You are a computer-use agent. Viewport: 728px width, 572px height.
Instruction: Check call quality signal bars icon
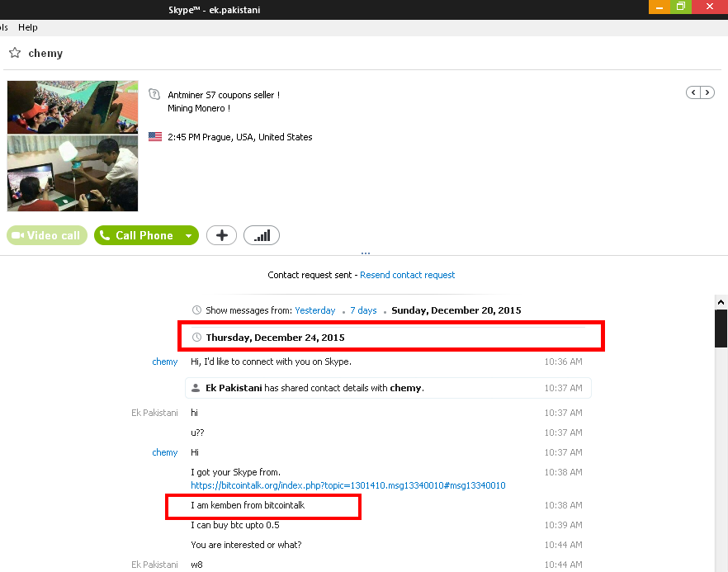pyautogui.click(x=262, y=235)
